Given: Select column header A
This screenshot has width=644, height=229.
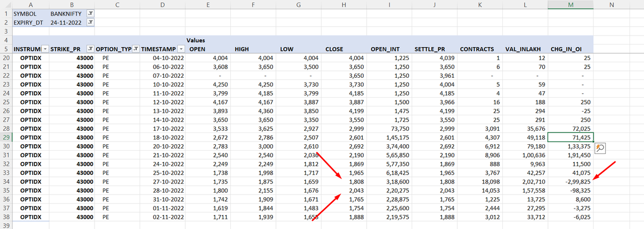Looking at the screenshot, I should coord(30,4).
